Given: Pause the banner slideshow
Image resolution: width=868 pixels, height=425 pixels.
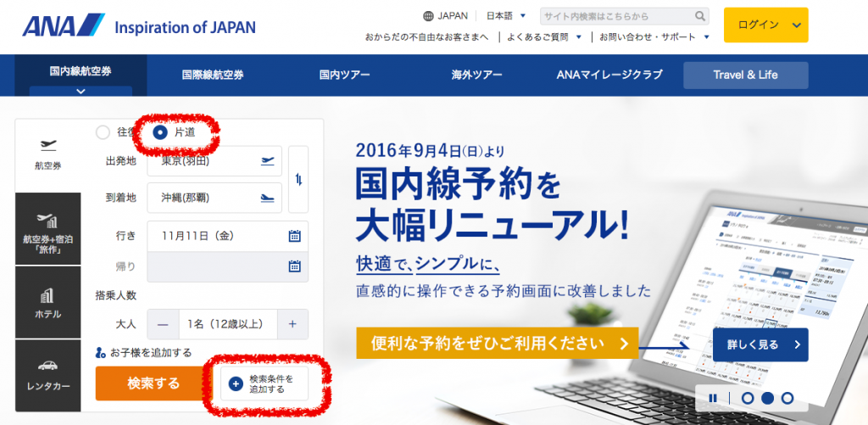Looking at the screenshot, I should pyautogui.click(x=713, y=398).
